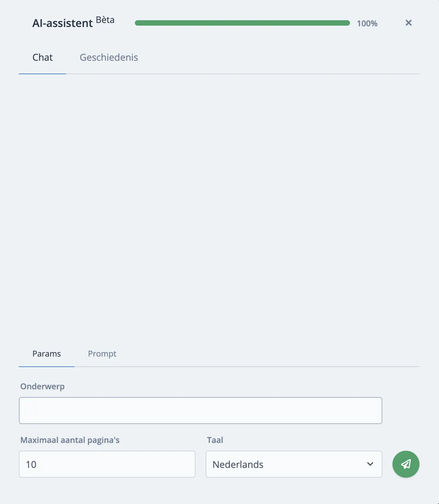Activate the Params tab

click(47, 354)
